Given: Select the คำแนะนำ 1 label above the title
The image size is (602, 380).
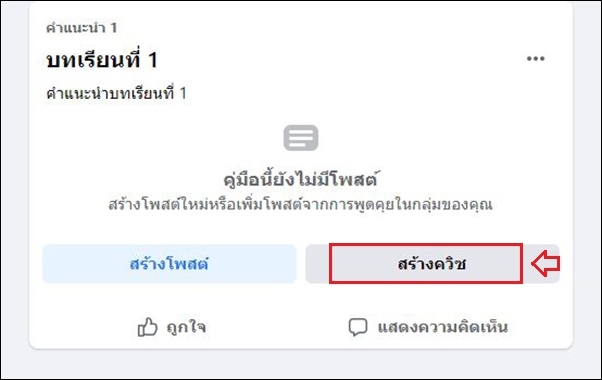Looking at the screenshot, I should (x=81, y=28).
